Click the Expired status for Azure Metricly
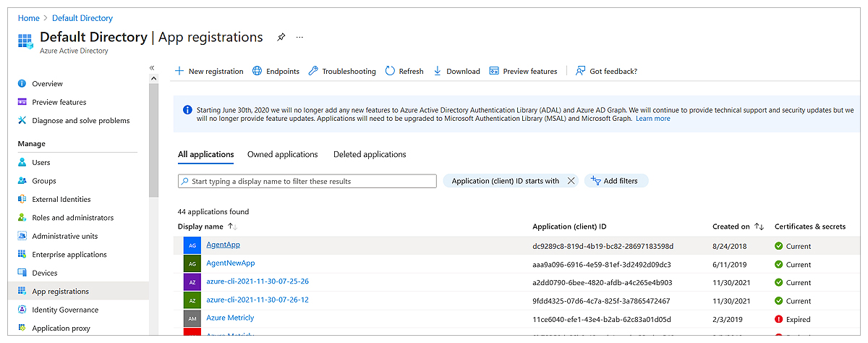Screen dimensions: 868x343 pos(793,319)
